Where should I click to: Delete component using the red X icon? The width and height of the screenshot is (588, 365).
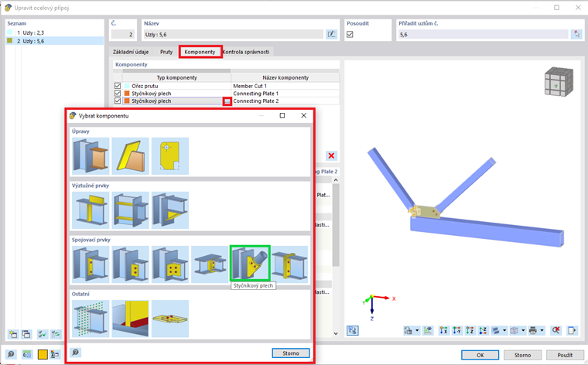[331, 155]
